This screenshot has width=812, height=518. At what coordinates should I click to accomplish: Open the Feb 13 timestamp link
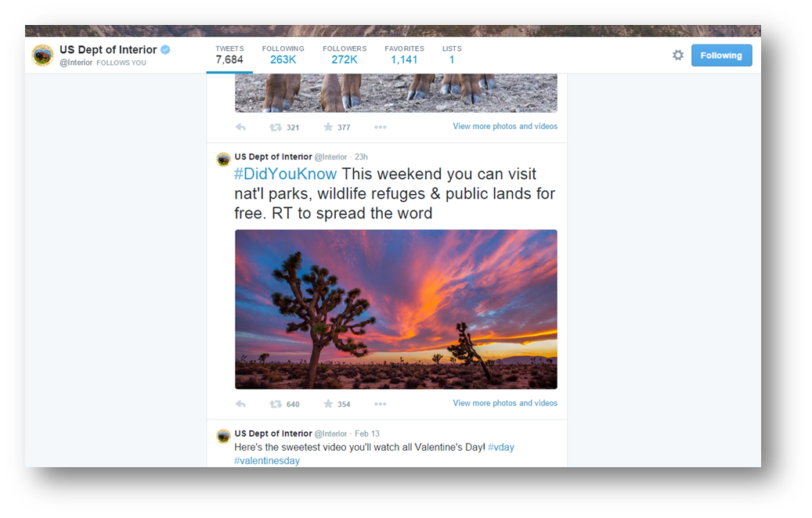pyautogui.click(x=367, y=433)
